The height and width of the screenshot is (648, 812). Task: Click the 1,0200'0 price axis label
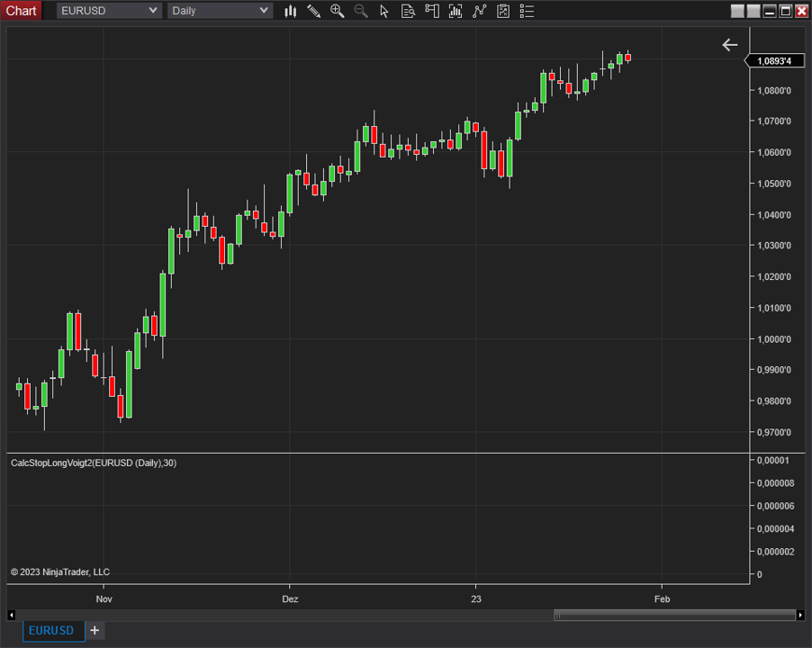[x=774, y=276]
